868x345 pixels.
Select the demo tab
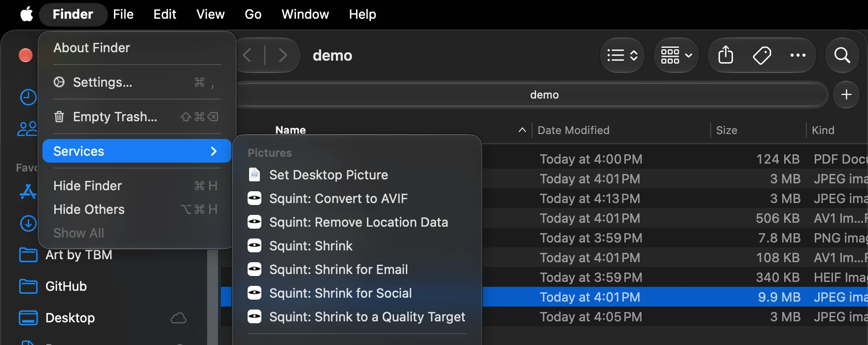click(533, 95)
